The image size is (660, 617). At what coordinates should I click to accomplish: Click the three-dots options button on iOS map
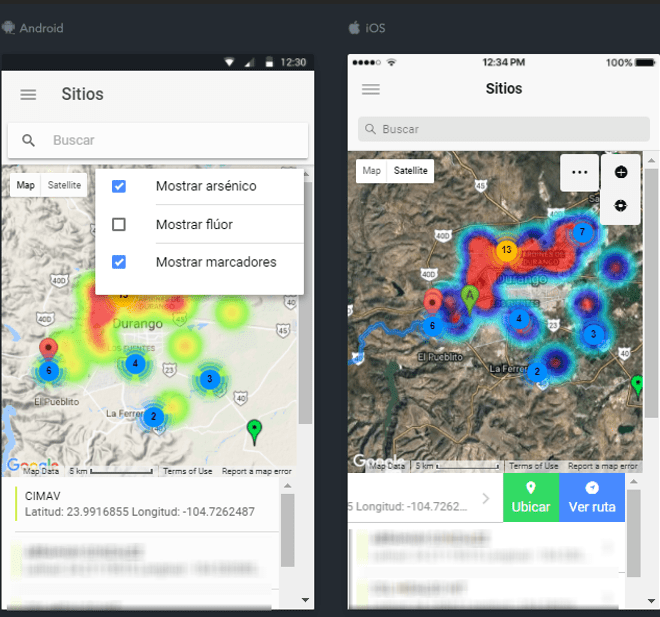pyautogui.click(x=579, y=172)
